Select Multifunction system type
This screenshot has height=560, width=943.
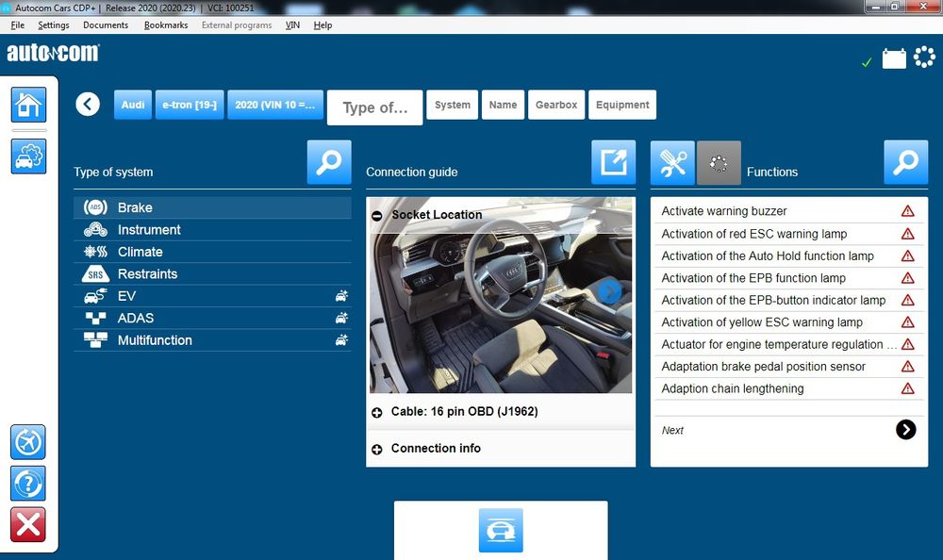(x=212, y=340)
